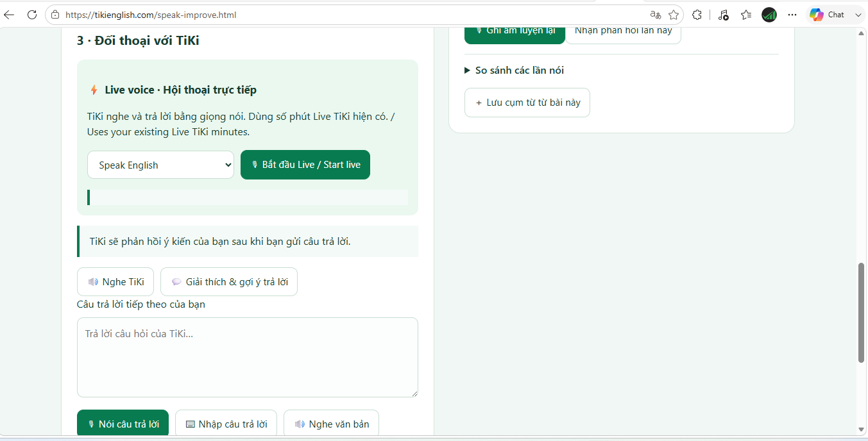Click the address bar URL
Image resolution: width=868 pixels, height=441 pixels.
(x=151, y=15)
